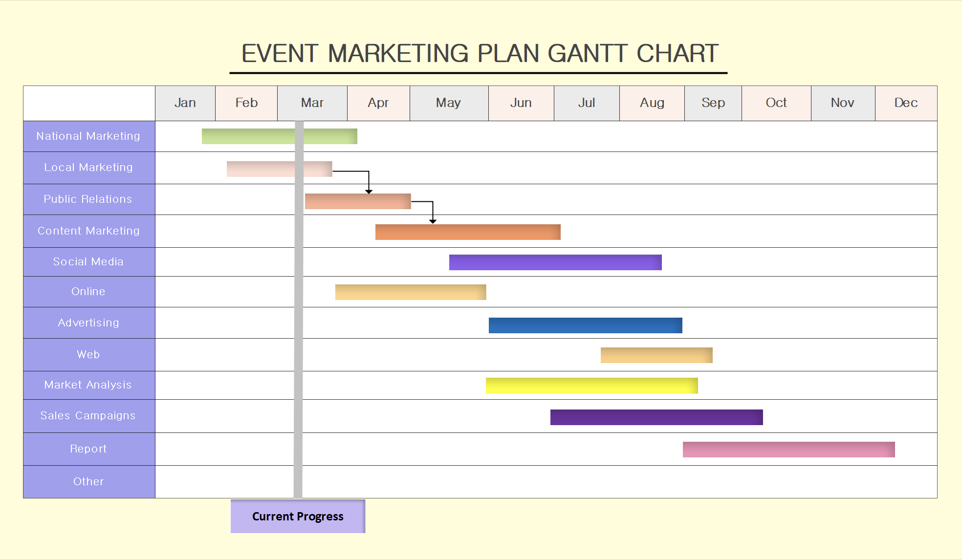Screen dimensions: 962x560
Task: Click the purple Social Media bar
Action: coord(555,262)
